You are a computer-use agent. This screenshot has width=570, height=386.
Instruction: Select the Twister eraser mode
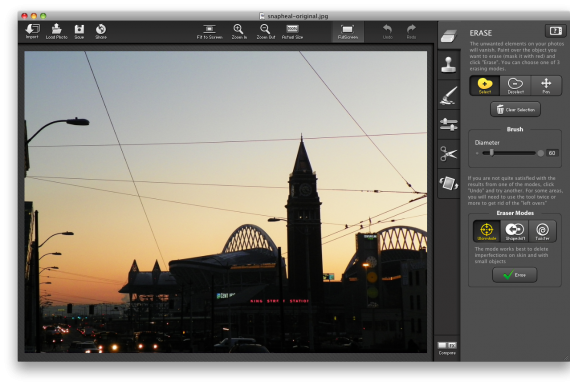coord(542,231)
